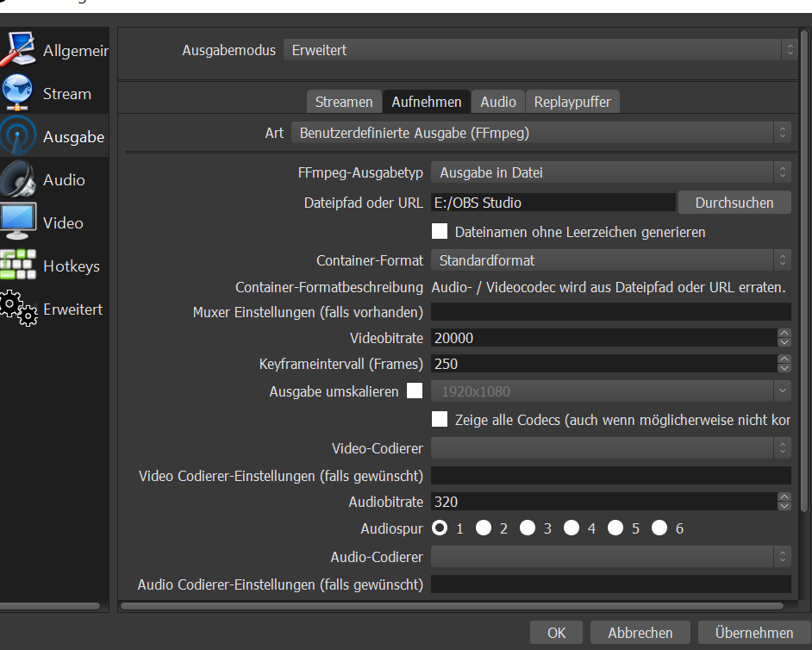
Task: Click the Übernehmen button
Action: point(753,633)
